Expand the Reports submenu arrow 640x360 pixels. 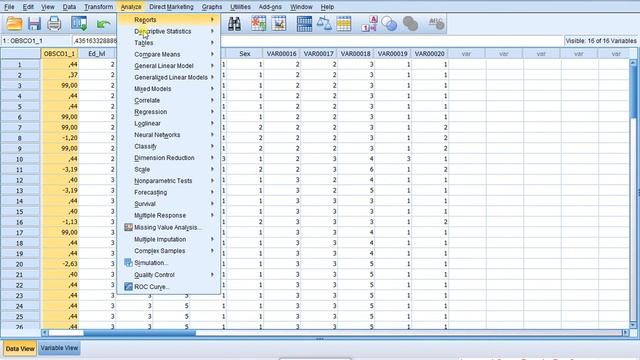(x=212, y=20)
